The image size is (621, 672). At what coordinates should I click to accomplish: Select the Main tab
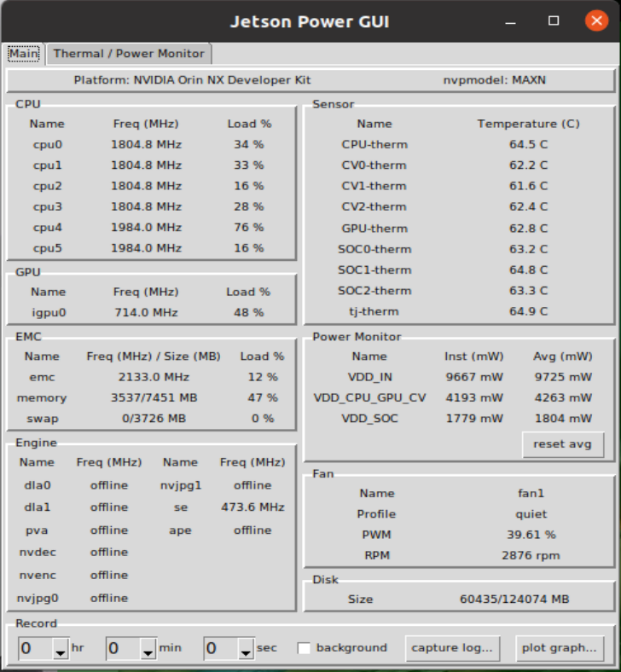pos(24,54)
